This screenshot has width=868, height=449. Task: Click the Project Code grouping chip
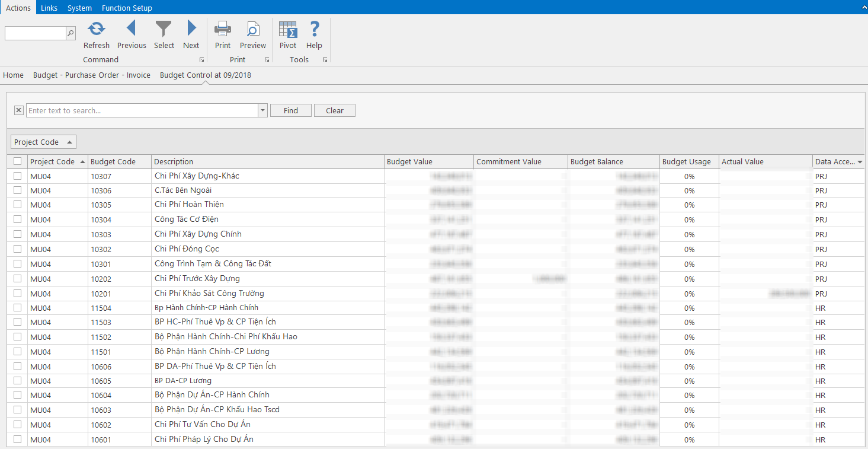43,142
